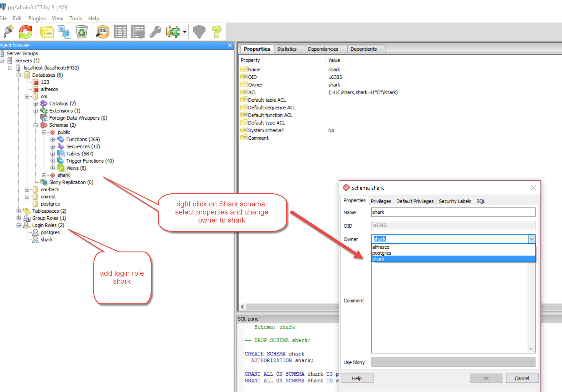Expand the shark schema node
This screenshot has width=562, height=392.
(44, 175)
